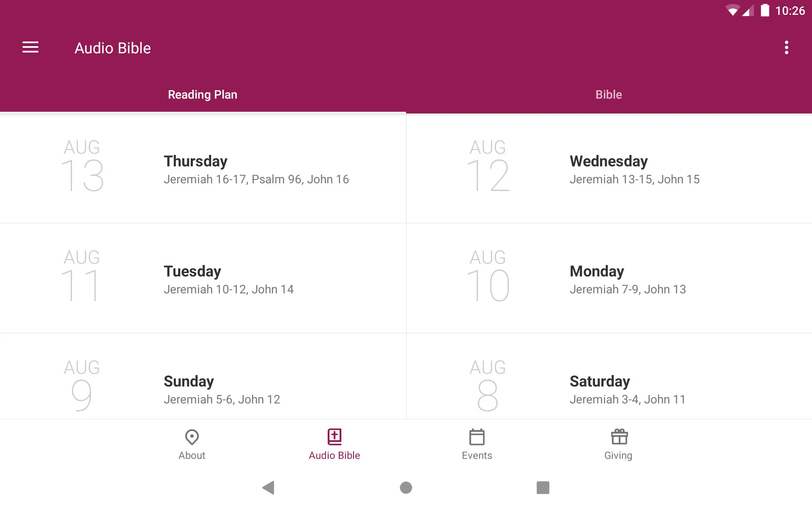Toggle Bible tab active state
812x508 pixels.
[x=608, y=94]
